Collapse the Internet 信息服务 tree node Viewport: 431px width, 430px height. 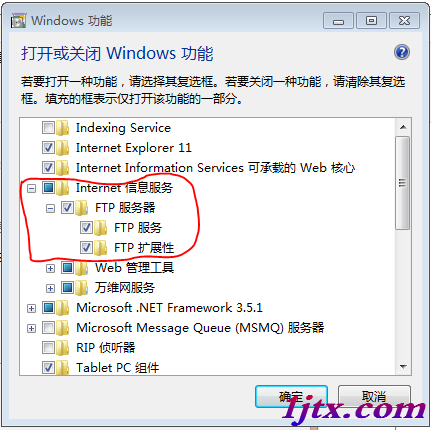31,189
